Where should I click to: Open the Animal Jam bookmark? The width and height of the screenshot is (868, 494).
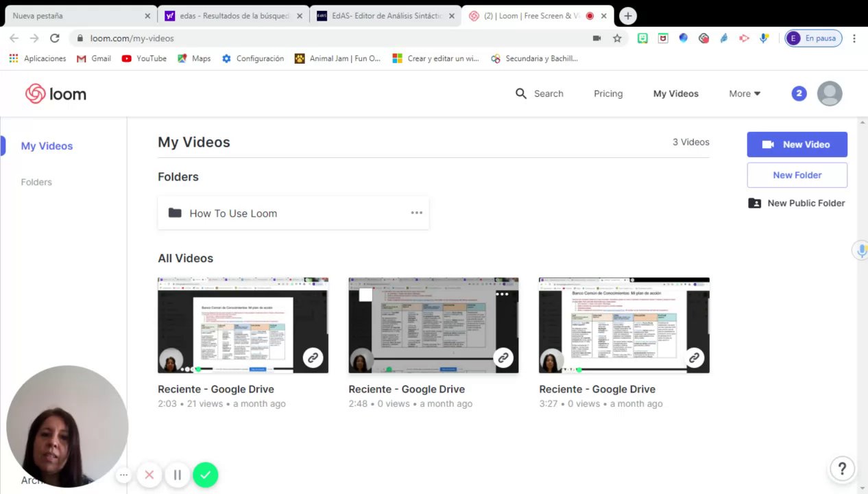[x=337, y=58]
